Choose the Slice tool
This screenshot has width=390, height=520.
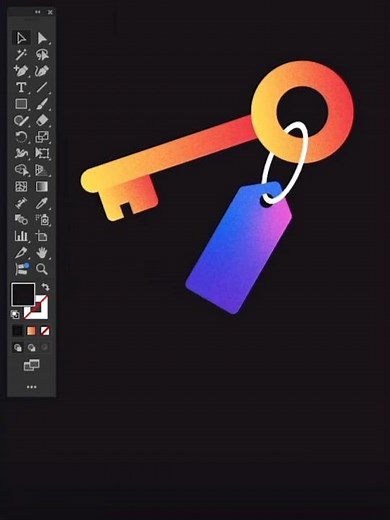tap(21, 252)
